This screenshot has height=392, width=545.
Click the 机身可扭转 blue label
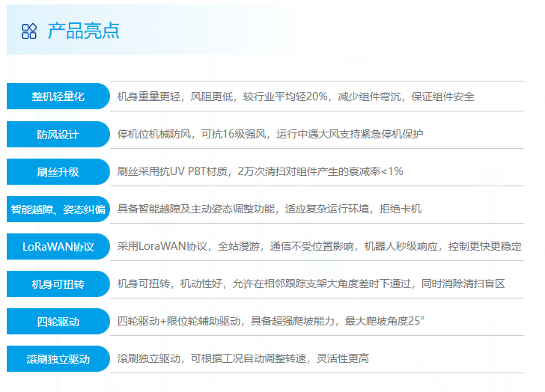(x=58, y=284)
